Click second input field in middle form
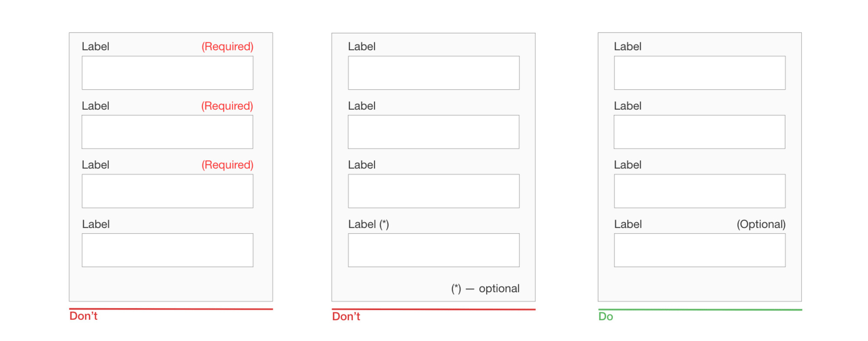868x341 pixels. click(x=434, y=132)
